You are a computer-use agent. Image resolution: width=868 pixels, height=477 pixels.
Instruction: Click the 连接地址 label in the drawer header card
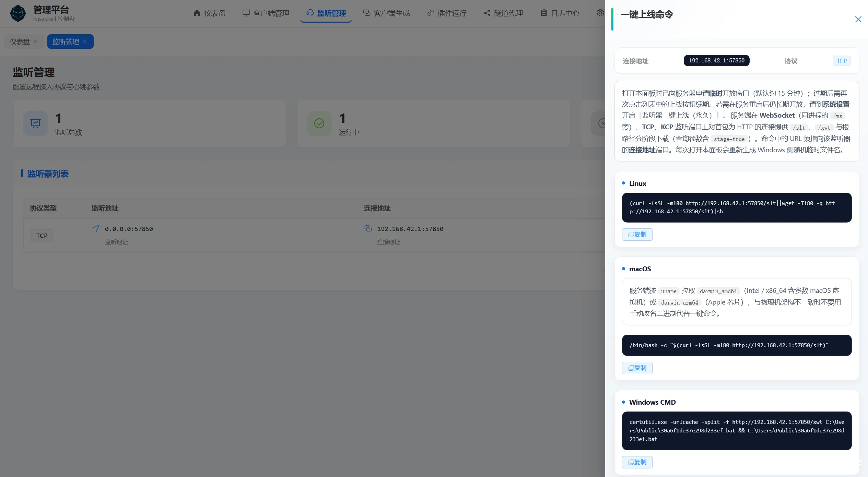tap(635, 61)
